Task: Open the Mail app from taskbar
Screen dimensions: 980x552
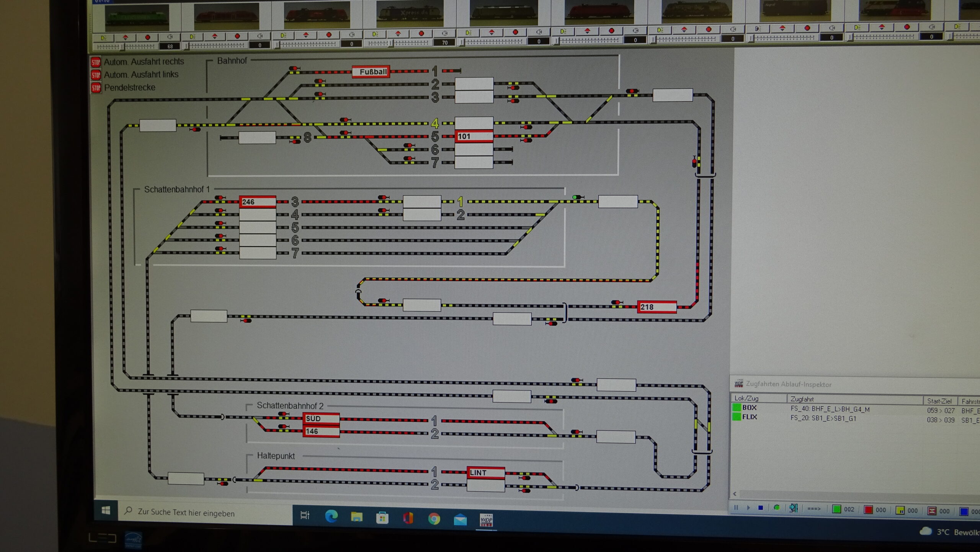Action: click(x=460, y=519)
